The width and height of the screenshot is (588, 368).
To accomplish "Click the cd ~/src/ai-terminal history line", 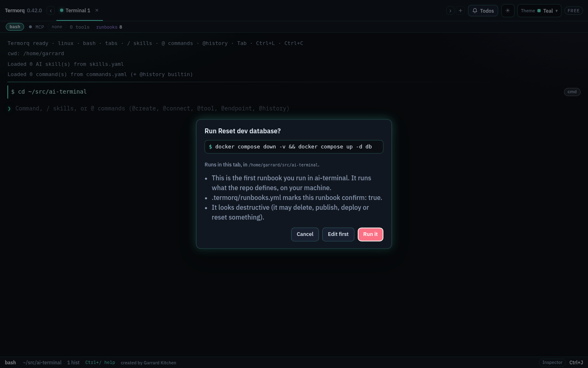I will pyautogui.click(x=49, y=92).
